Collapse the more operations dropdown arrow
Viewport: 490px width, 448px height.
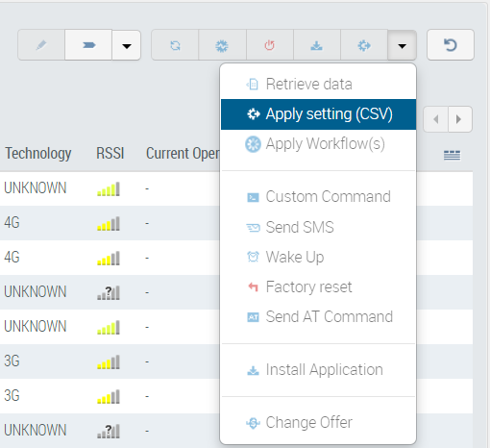tap(402, 45)
